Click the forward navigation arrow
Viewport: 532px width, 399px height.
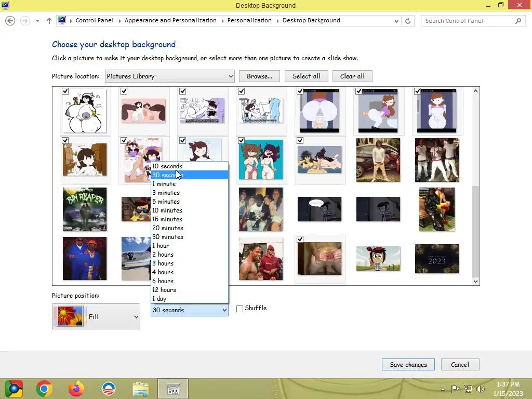click(25, 21)
